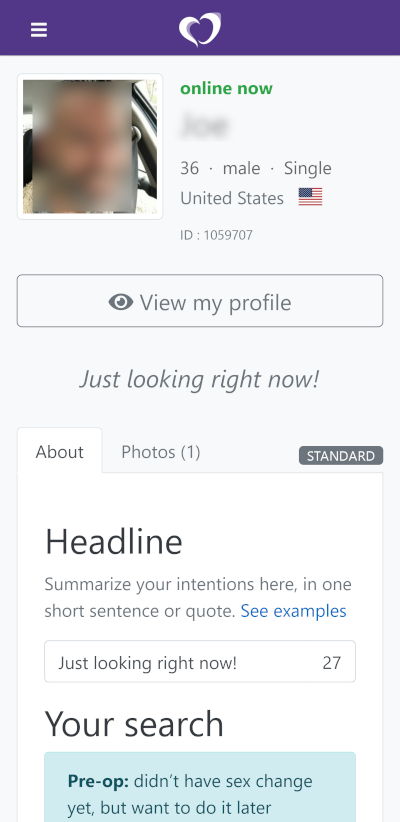This screenshot has height=822, width=400.
Task: Tap the Pre-op description info box
Action: point(200,787)
